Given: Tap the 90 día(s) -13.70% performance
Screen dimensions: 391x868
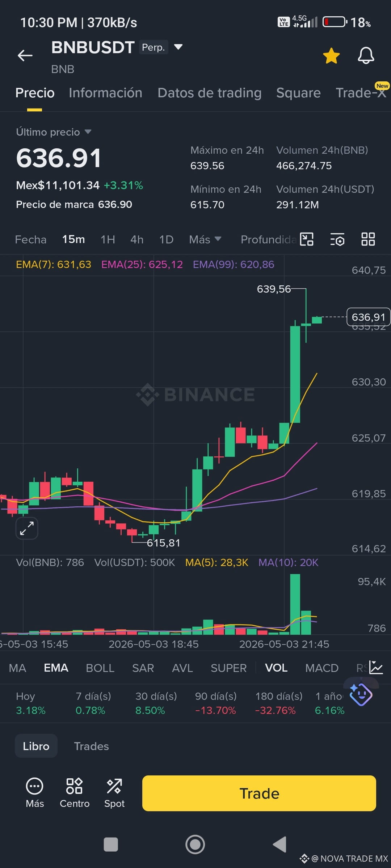Looking at the screenshot, I should (216, 703).
